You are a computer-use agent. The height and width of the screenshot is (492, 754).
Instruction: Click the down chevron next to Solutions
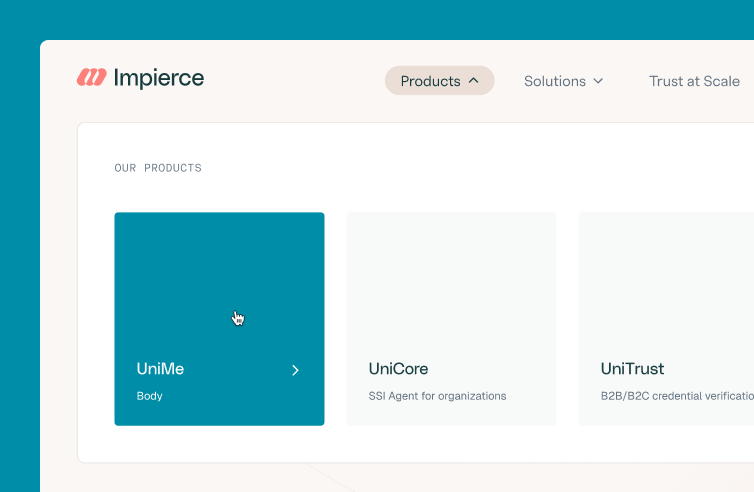tap(598, 81)
